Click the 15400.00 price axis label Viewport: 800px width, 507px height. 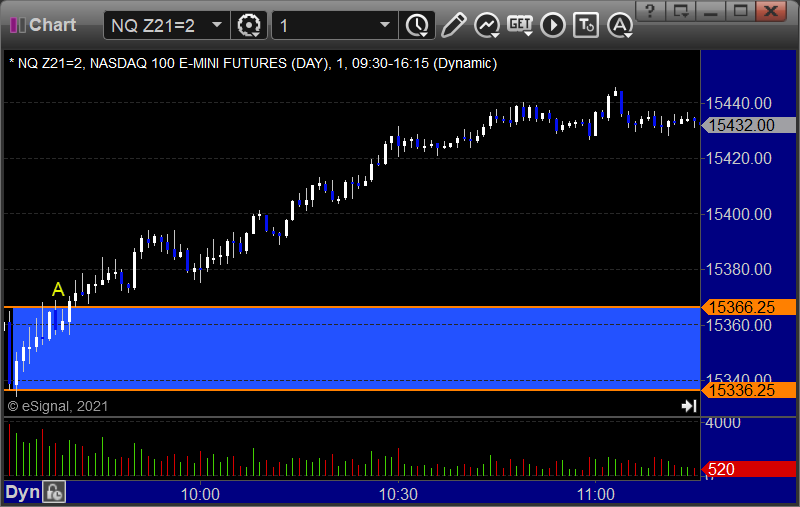pyautogui.click(x=738, y=214)
